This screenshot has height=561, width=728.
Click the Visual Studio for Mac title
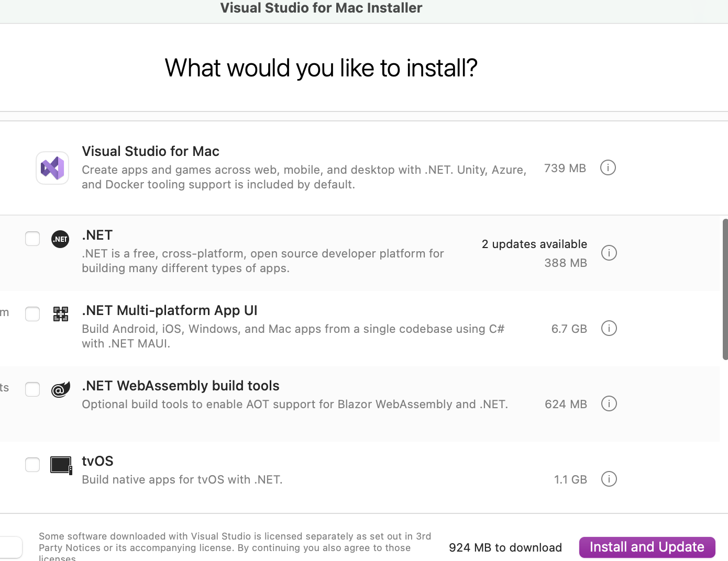150,151
